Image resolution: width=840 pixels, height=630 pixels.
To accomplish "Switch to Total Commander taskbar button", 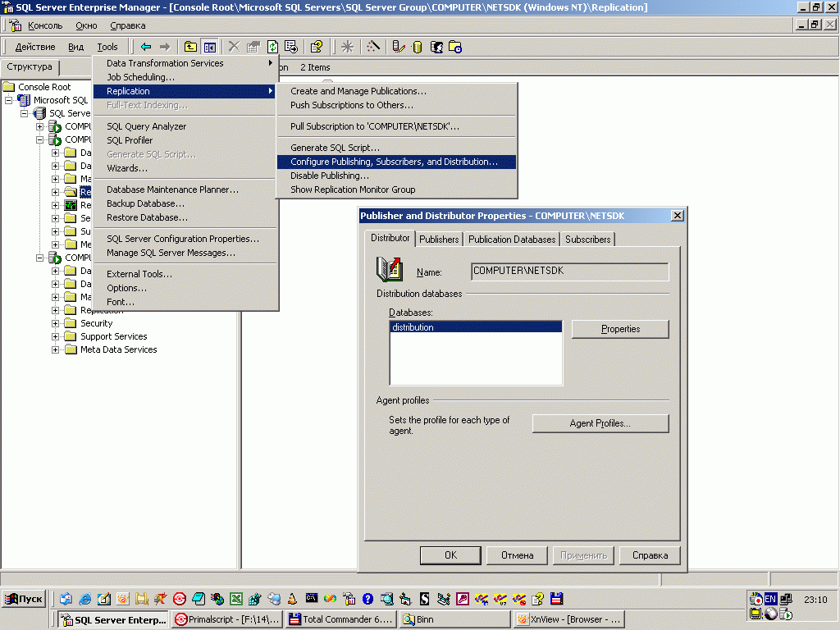I will point(341,619).
